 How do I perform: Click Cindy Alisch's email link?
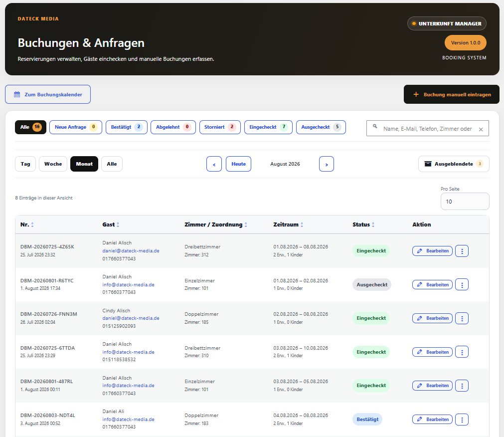tap(131, 318)
